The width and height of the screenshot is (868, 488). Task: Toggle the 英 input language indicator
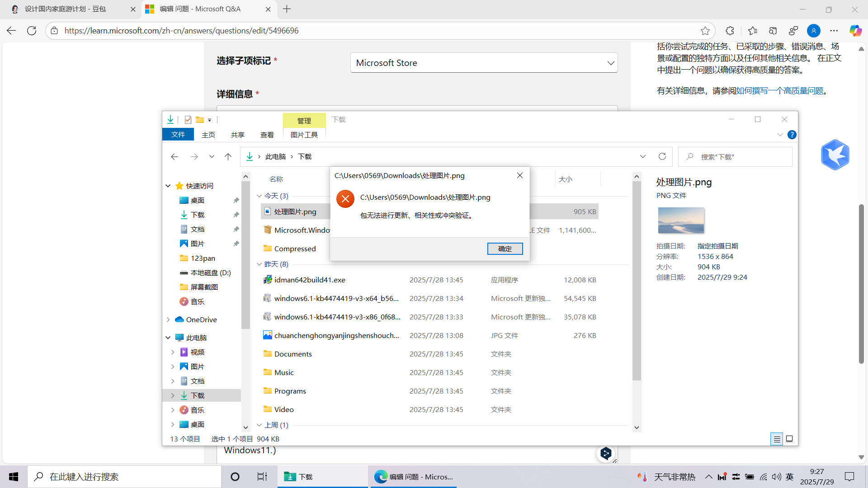pos(789,476)
